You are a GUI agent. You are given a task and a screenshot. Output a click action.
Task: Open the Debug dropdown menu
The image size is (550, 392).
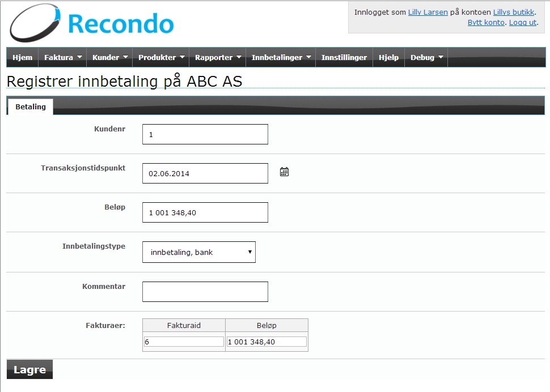coord(426,57)
